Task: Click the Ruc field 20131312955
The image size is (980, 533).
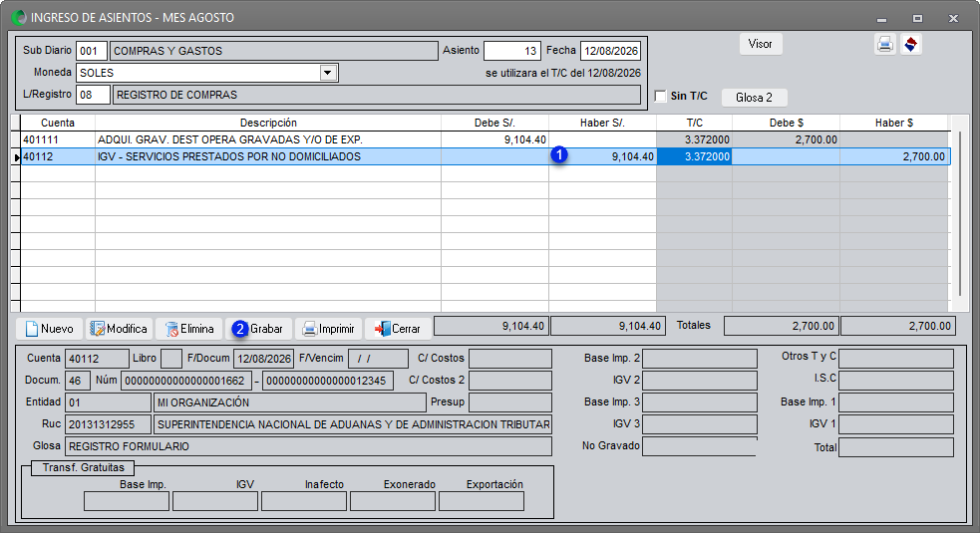Action: click(x=108, y=424)
